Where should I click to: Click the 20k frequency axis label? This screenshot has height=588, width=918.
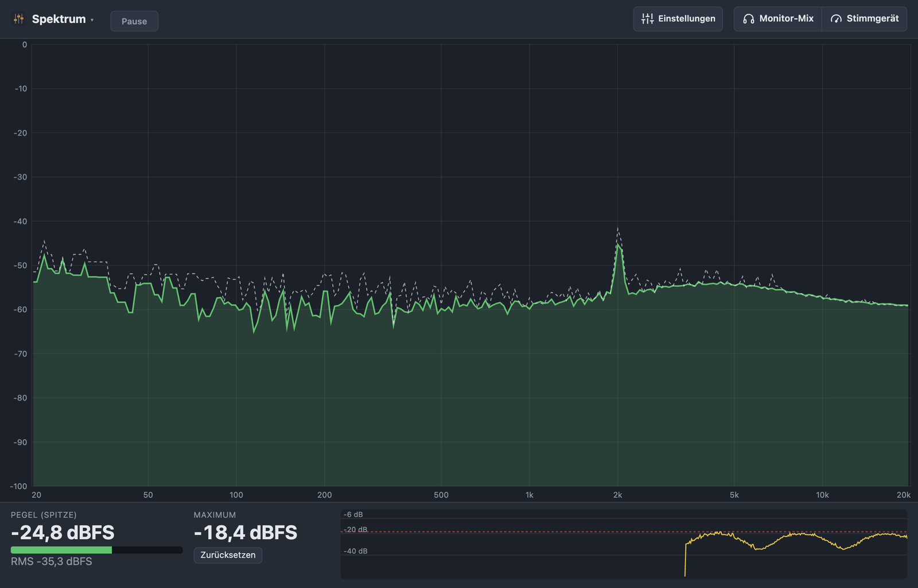tap(904, 495)
